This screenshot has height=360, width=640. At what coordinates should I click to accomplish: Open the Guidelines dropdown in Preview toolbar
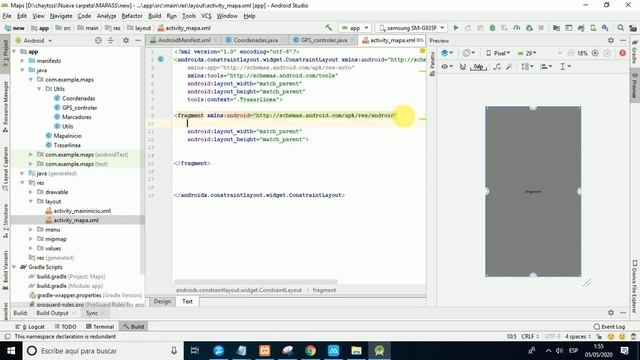coord(565,67)
